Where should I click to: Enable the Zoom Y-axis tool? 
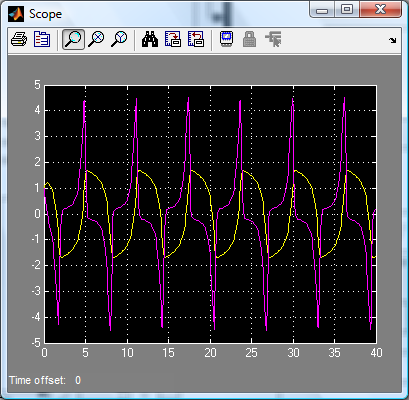point(119,40)
